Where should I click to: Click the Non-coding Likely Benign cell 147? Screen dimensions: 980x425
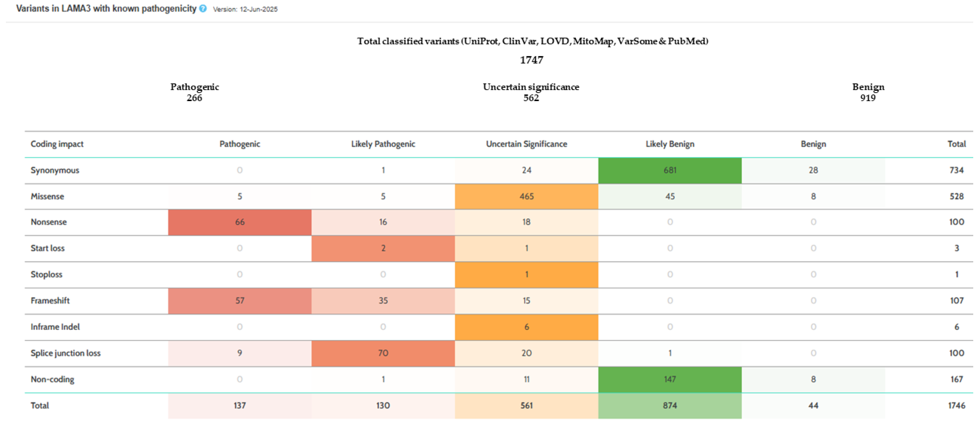tap(670, 379)
